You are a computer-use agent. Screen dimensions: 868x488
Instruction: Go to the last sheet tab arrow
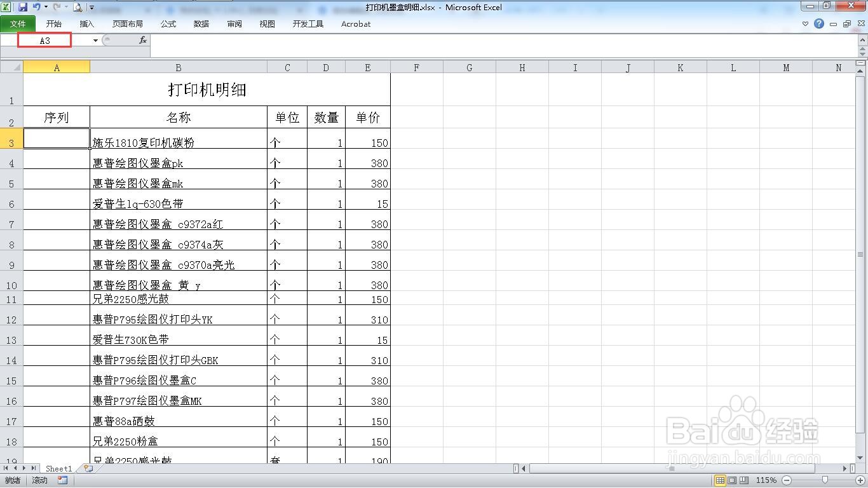34,468
